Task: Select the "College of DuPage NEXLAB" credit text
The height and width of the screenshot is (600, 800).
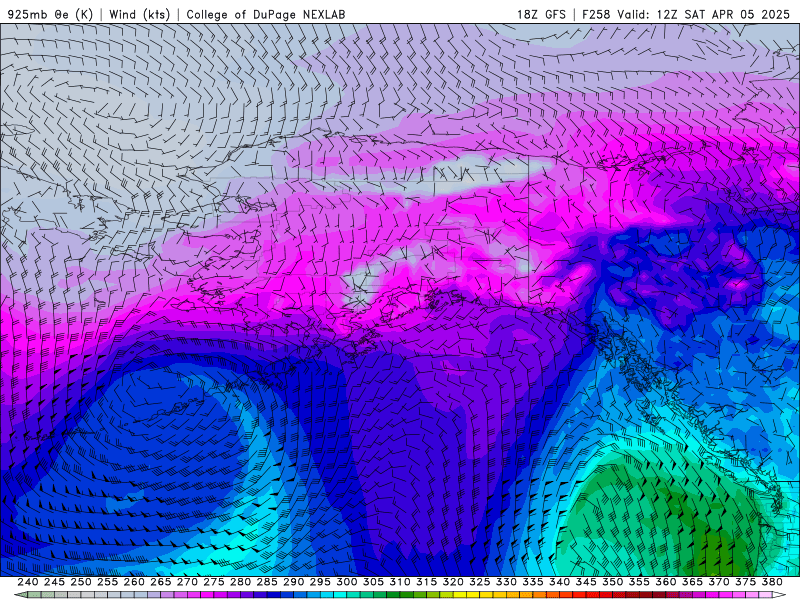Action: tap(266, 14)
